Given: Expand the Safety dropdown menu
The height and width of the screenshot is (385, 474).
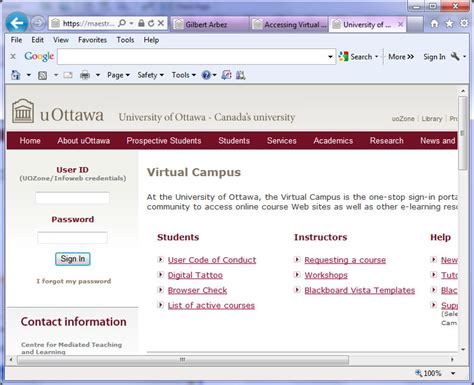Looking at the screenshot, I should click(150, 75).
